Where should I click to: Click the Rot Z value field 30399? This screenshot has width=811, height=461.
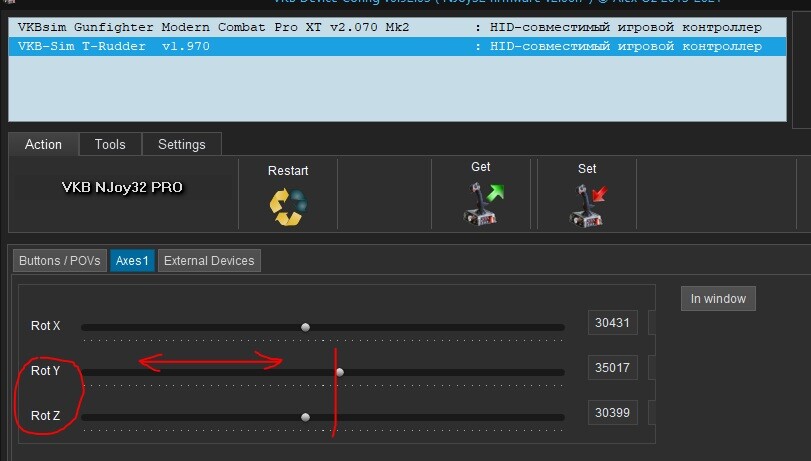(x=612, y=413)
